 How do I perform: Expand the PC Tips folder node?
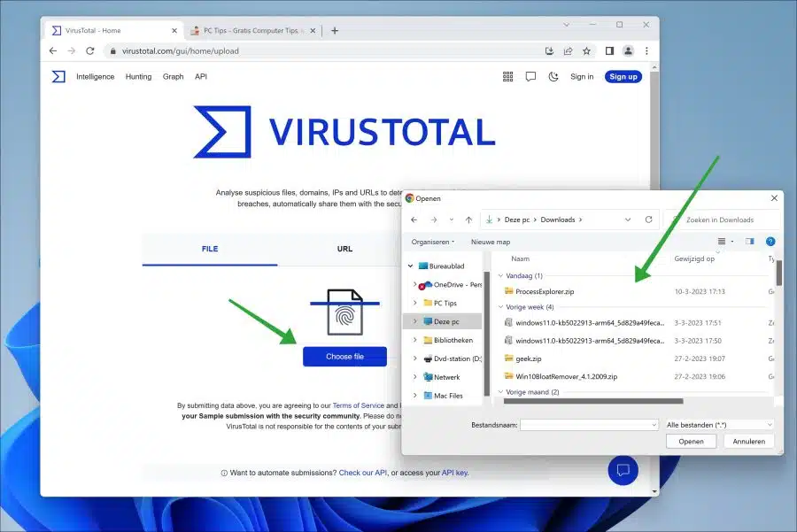click(414, 303)
